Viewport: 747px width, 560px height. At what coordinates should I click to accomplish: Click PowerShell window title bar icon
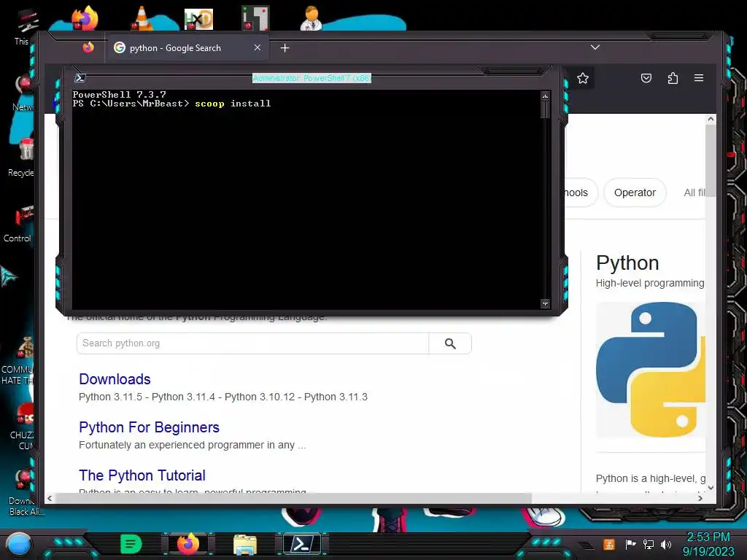click(80, 78)
